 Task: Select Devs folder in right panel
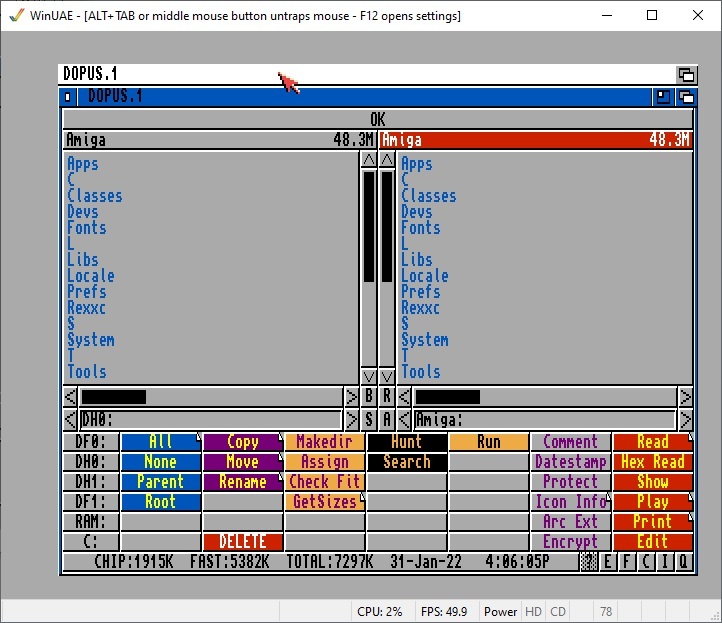417,212
